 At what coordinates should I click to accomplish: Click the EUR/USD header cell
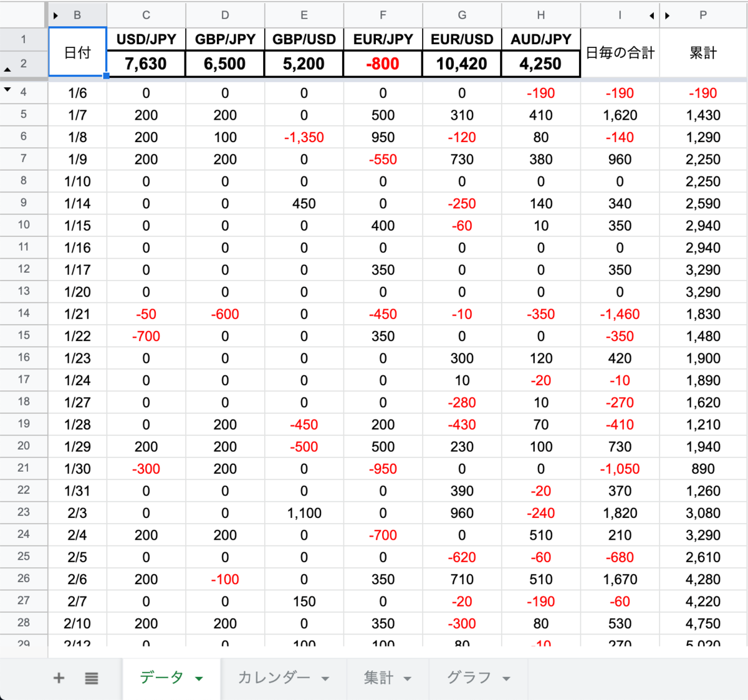462,39
